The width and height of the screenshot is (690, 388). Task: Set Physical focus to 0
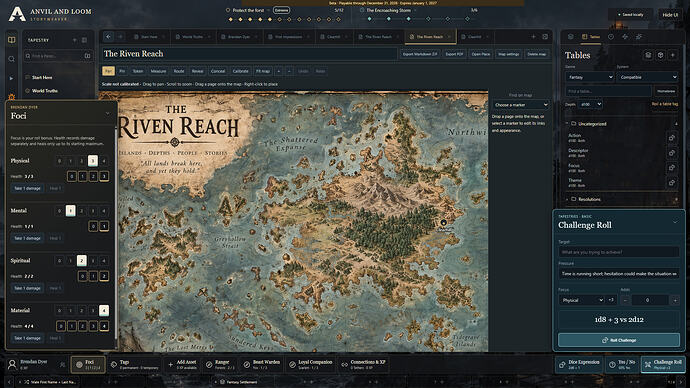tap(59, 161)
